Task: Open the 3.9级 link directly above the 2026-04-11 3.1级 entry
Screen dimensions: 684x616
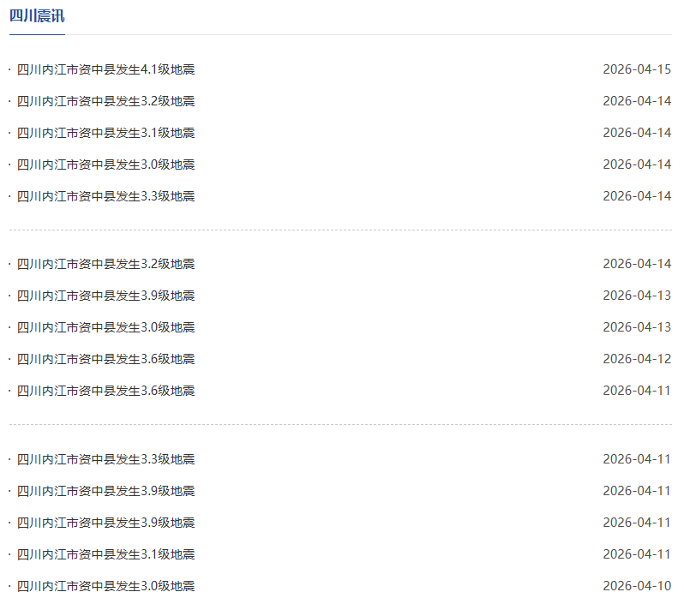Action: pyautogui.click(x=105, y=523)
